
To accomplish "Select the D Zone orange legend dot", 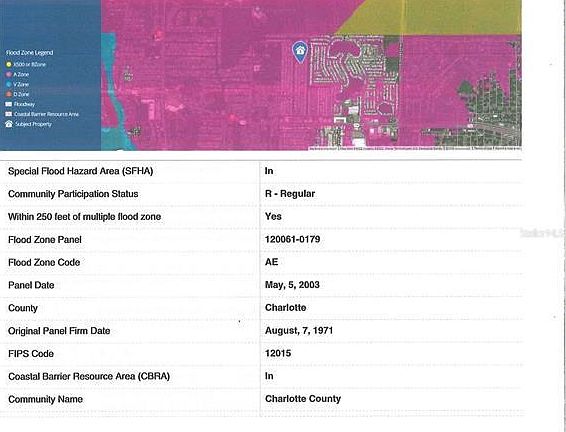I will point(9,94).
